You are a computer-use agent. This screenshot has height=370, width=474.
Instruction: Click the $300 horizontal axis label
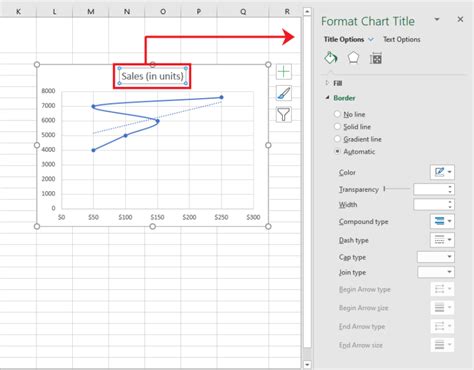coord(253,217)
